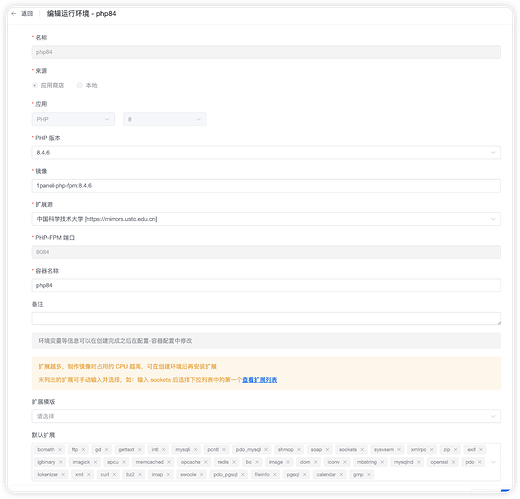
Task: Remove the swoole extension tag
Action: (202, 474)
